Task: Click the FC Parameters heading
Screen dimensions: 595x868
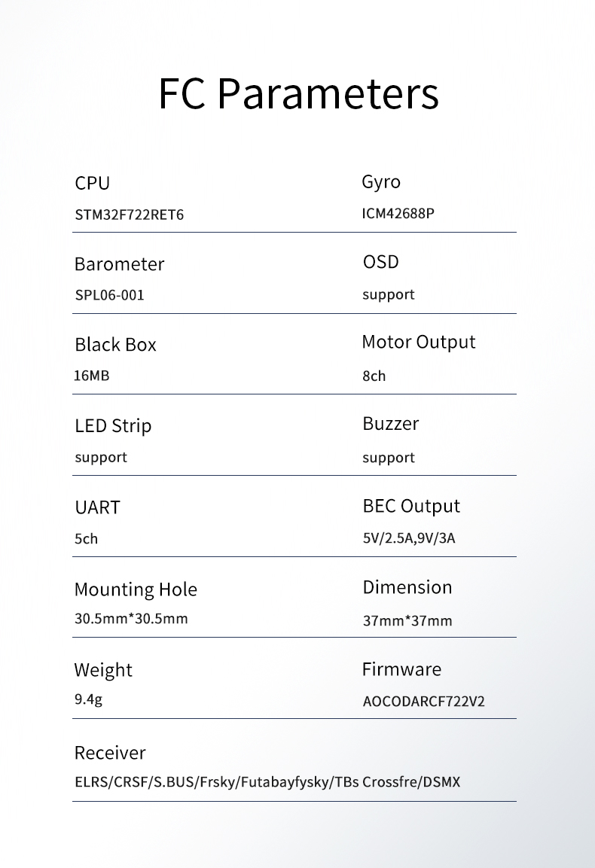Action: click(298, 93)
